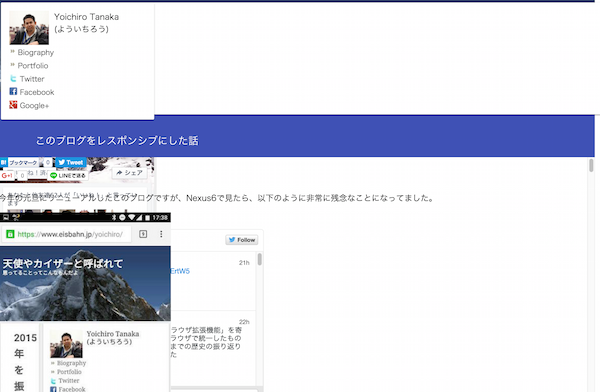This screenshot has height=392, width=600.
Task: Click the 22h tweet timestamp
Action: [x=244, y=322]
